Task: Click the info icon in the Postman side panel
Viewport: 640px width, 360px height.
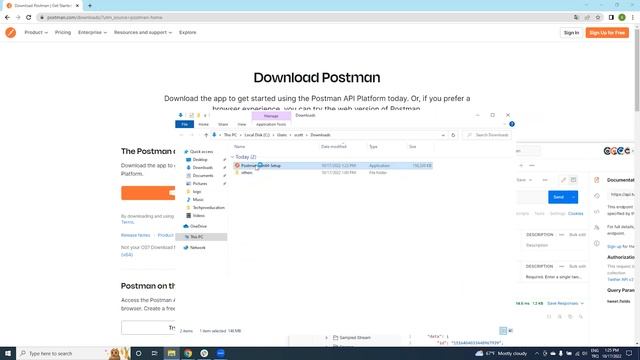Action: (597, 244)
